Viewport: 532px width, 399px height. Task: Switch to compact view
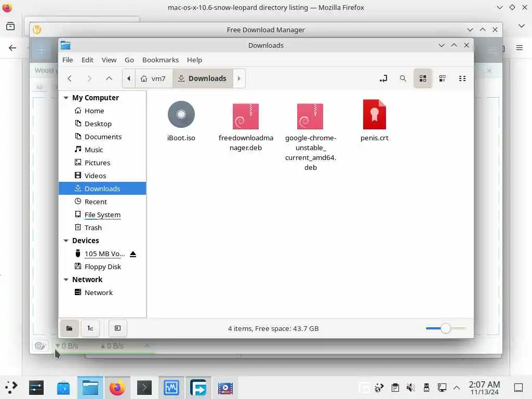click(x=462, y=78)
